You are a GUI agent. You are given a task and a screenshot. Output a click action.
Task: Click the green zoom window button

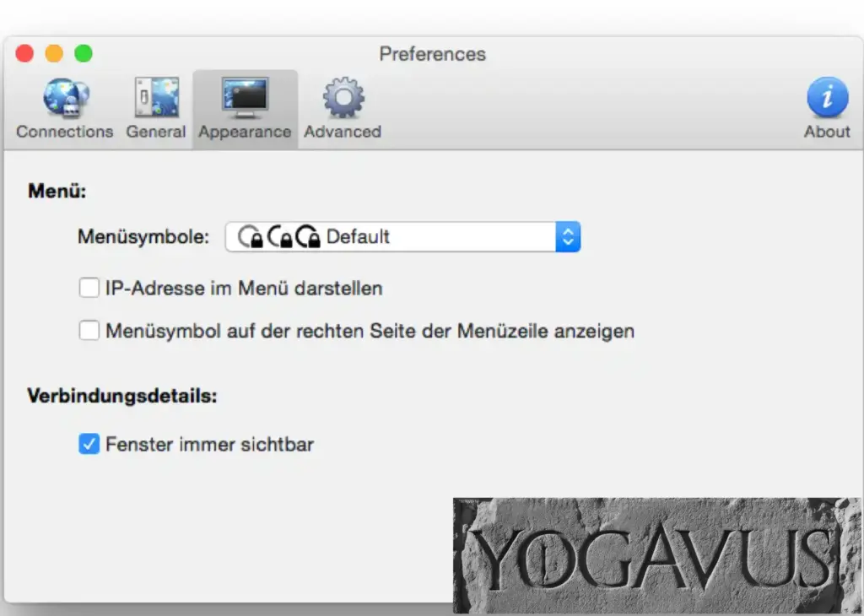click(x=83, y=54)
